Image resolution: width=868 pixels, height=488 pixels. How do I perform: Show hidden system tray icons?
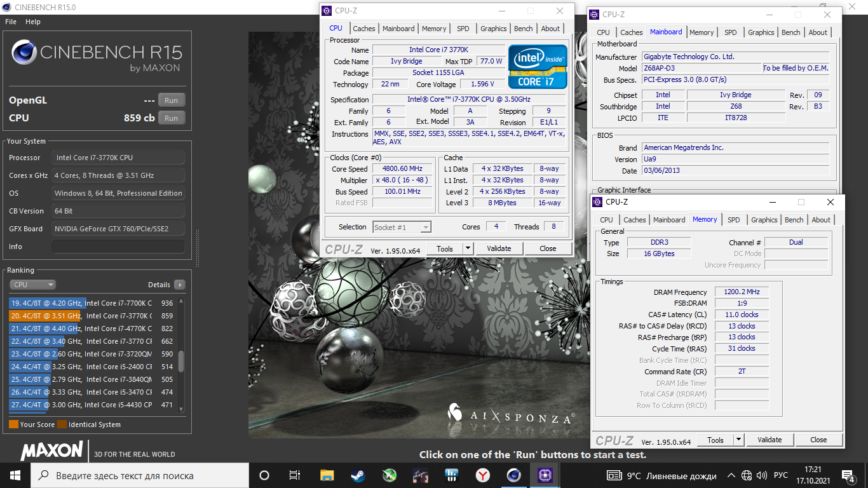[731, 475]
